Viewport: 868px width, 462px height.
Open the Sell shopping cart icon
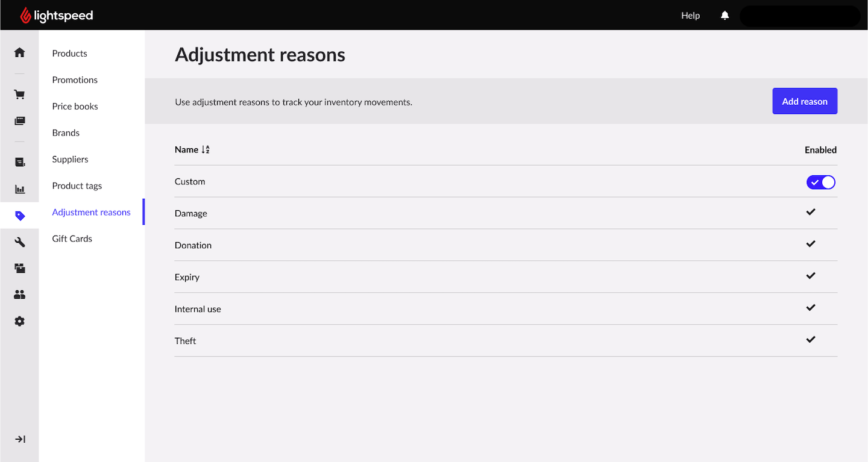(19, 95)
